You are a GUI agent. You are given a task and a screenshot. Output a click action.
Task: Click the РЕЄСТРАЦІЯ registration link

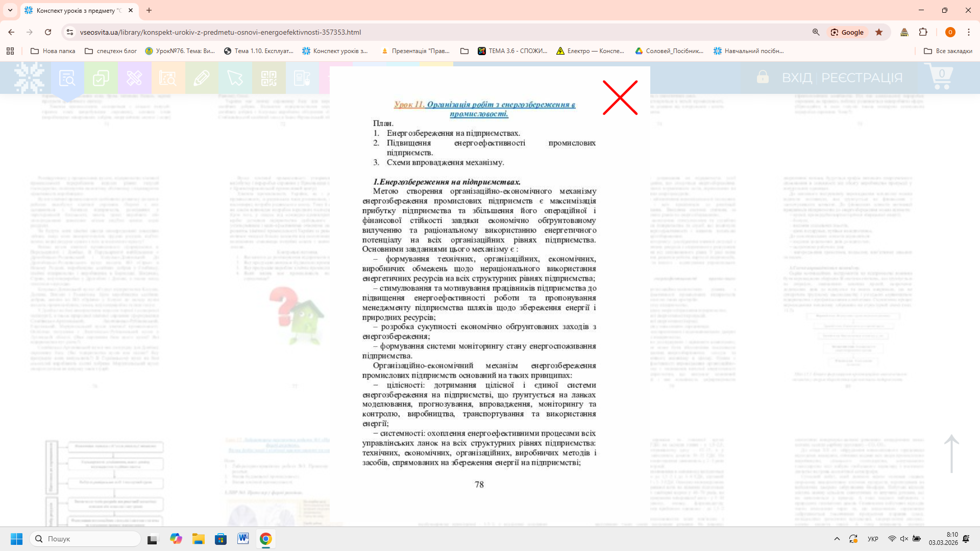pos(862,78)
